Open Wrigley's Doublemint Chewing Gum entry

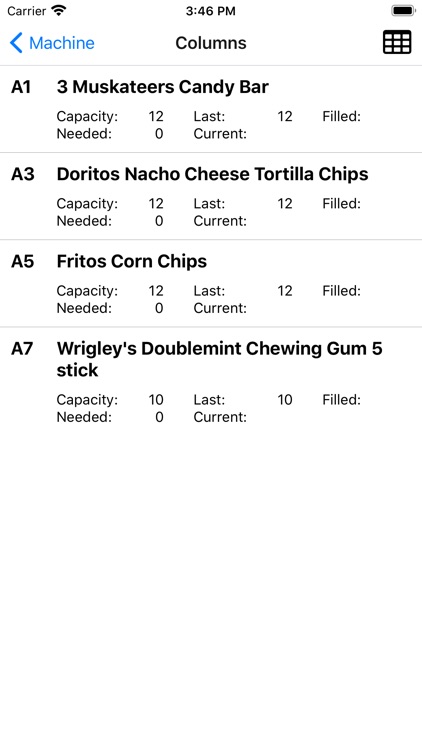click(x=211, y=381)
